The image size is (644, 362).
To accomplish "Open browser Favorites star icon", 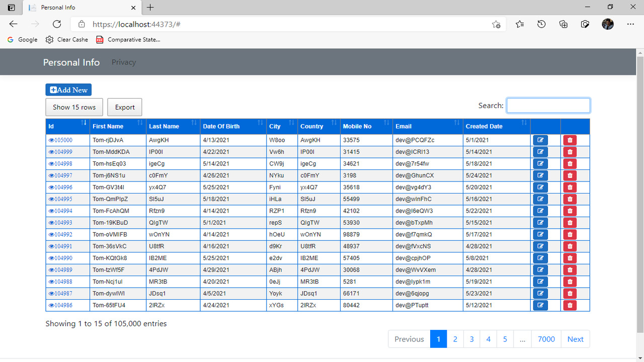I will [520, 24].
